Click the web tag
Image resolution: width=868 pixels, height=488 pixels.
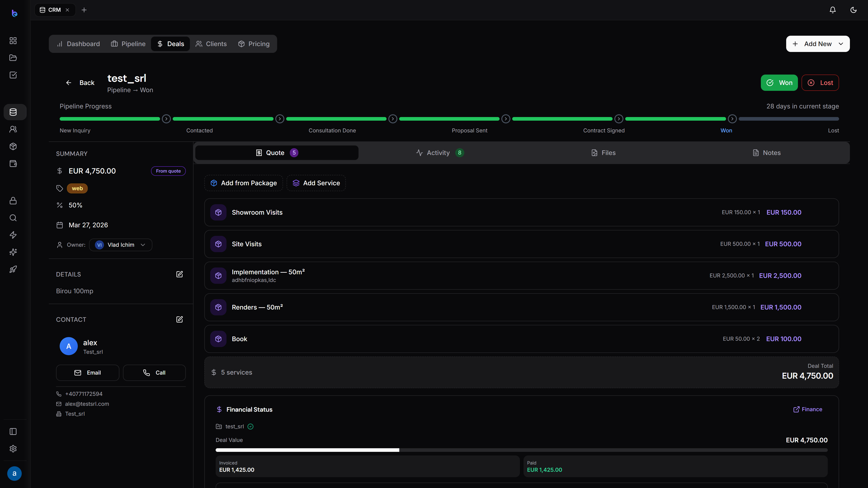(x=77, y=188)
